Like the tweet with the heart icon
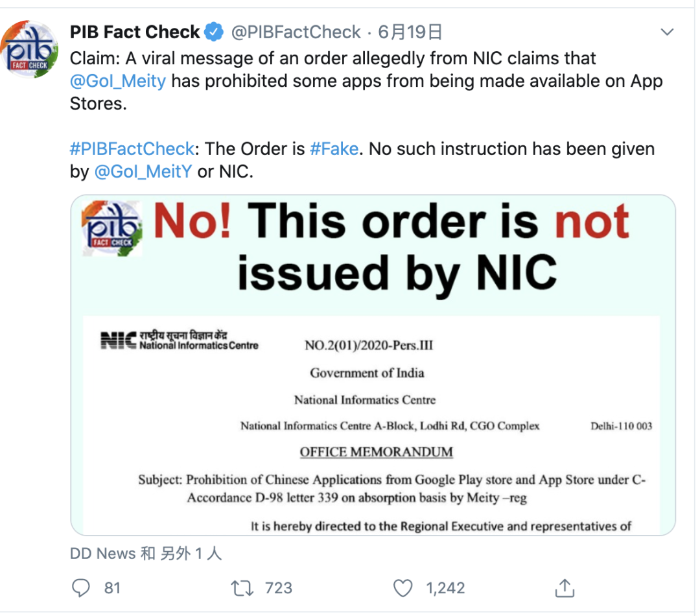The height and width of the screenshot is (616, 700). click(x=402, y=587)
